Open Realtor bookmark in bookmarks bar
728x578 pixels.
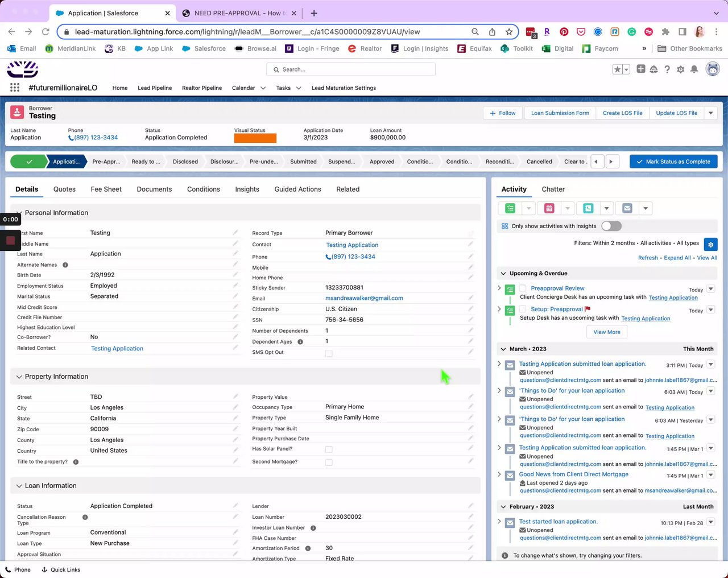pos(365,48)
